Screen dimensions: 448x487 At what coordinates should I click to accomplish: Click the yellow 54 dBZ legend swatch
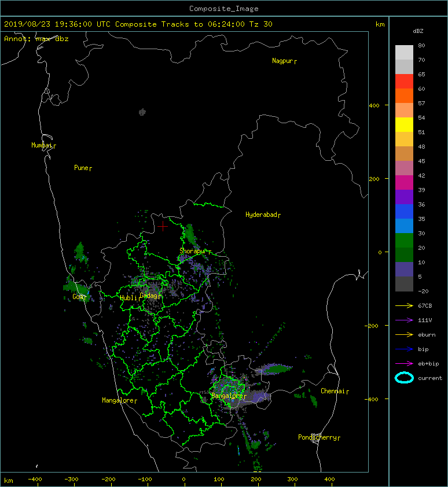coord(404,124)
